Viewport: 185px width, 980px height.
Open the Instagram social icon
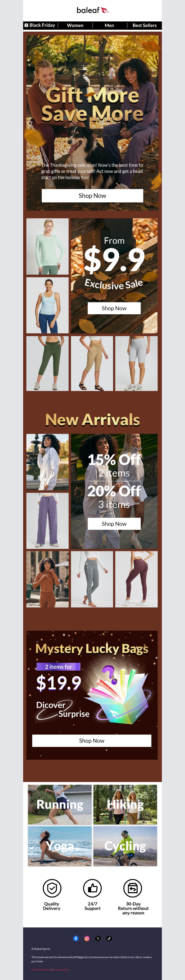coord(87,939)
